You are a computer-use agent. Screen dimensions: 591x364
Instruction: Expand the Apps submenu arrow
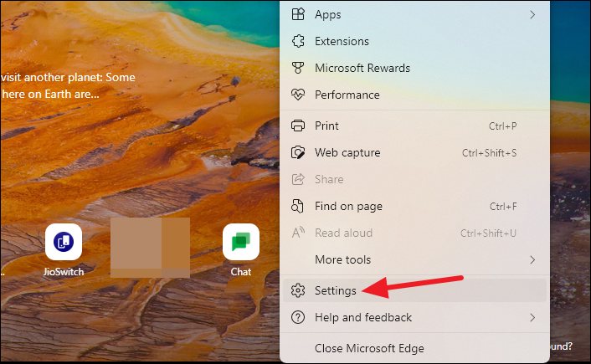(x=532, y=15)
